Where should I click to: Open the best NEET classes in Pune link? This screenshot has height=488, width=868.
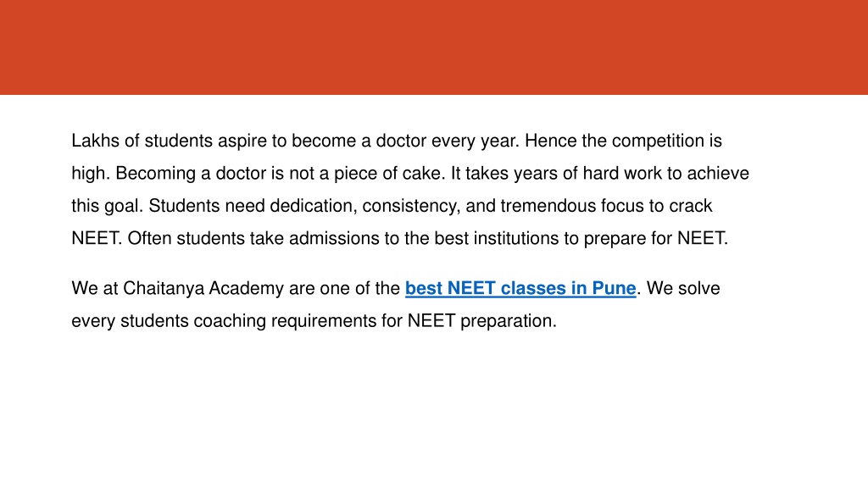tap(520, 288)
